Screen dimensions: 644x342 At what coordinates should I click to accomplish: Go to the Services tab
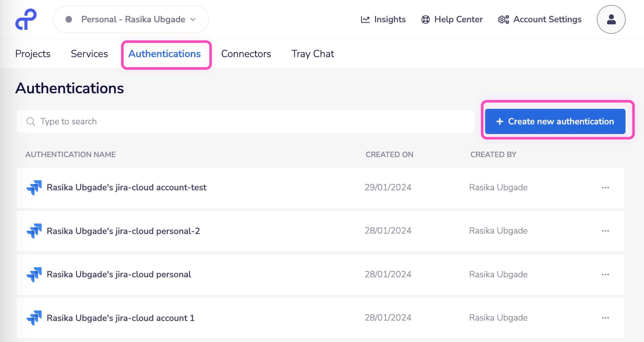click(89, 54)
